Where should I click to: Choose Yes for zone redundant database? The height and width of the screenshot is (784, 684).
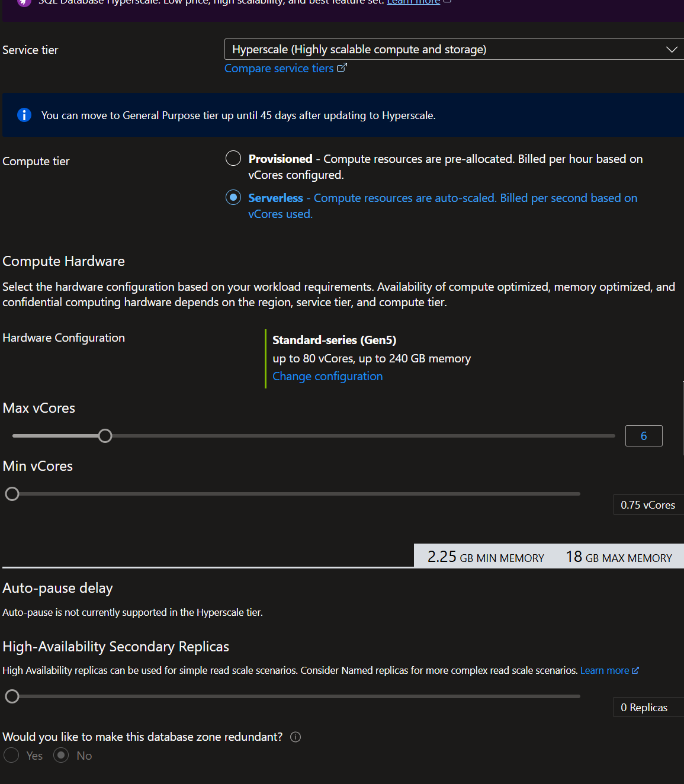(11, 755)
